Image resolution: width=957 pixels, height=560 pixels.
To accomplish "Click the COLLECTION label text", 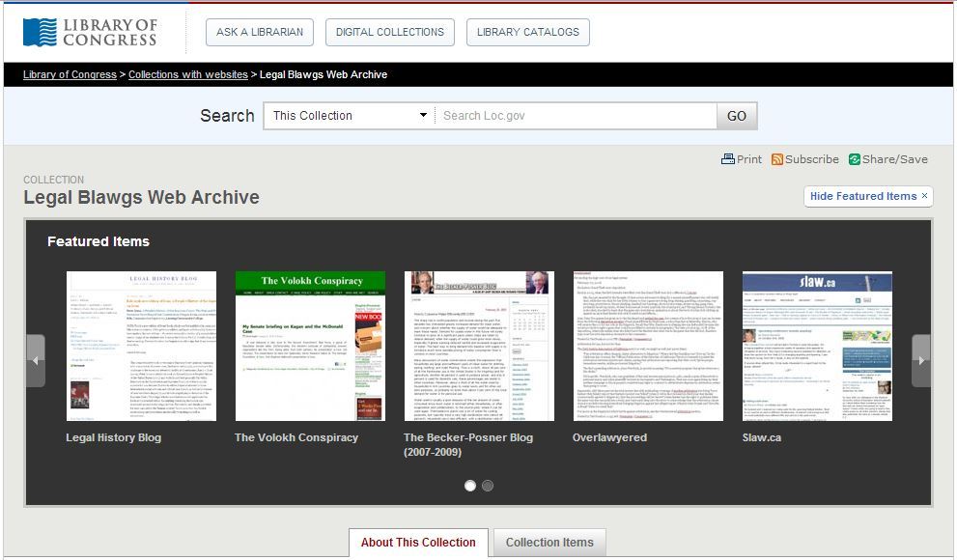I will point(54,180).
